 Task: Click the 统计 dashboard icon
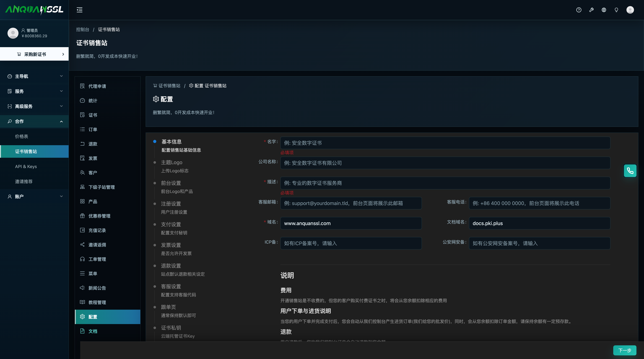(82, 101)
